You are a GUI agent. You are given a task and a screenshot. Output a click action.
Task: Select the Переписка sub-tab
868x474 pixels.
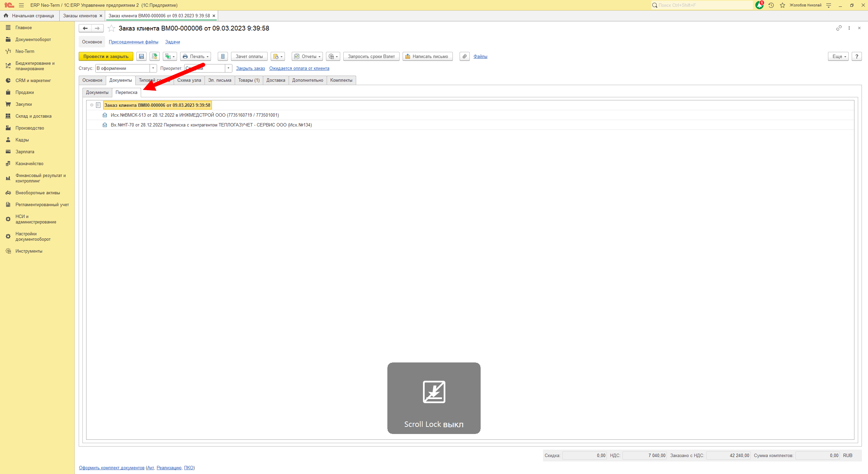(x=127, y=93)
